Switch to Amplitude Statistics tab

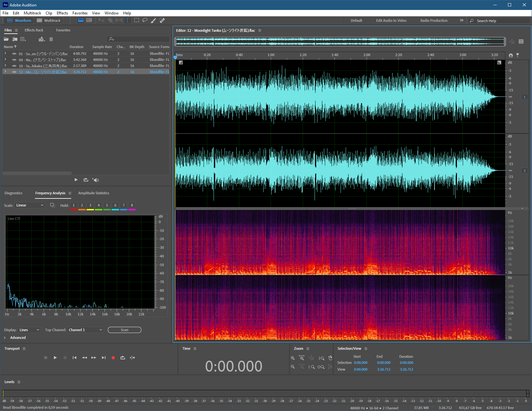click(x=94, y=193)
